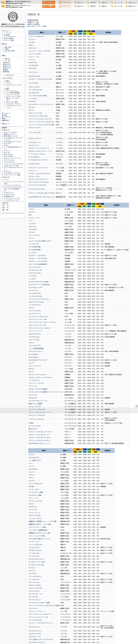Open プレイするときのマナー link
The image size is (138, 644).
point(10,37)
